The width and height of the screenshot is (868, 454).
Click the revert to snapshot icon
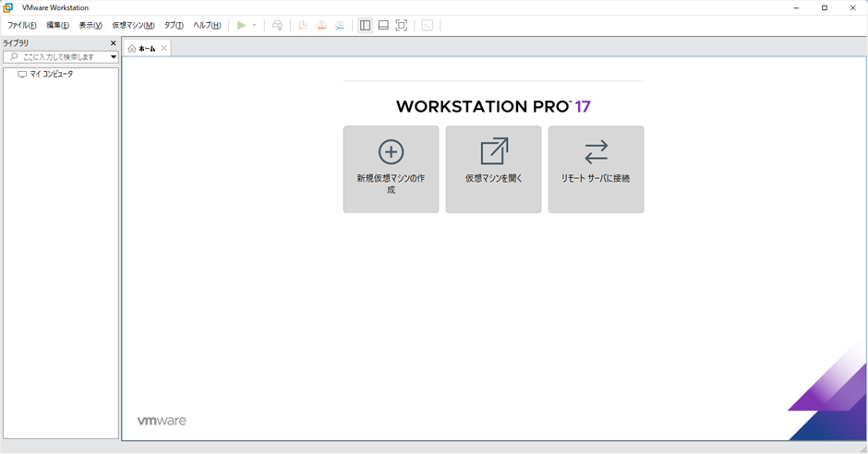click(321, 26)
